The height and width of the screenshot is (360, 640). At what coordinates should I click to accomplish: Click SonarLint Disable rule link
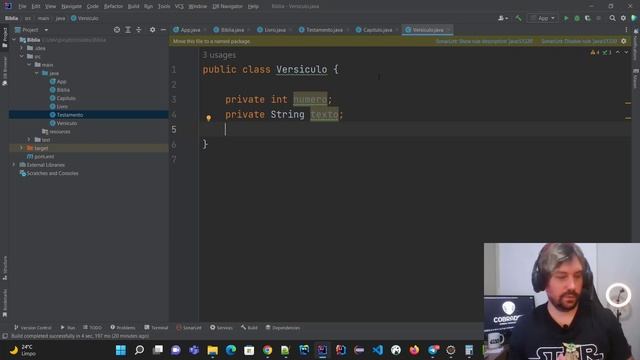pos(579,41)
